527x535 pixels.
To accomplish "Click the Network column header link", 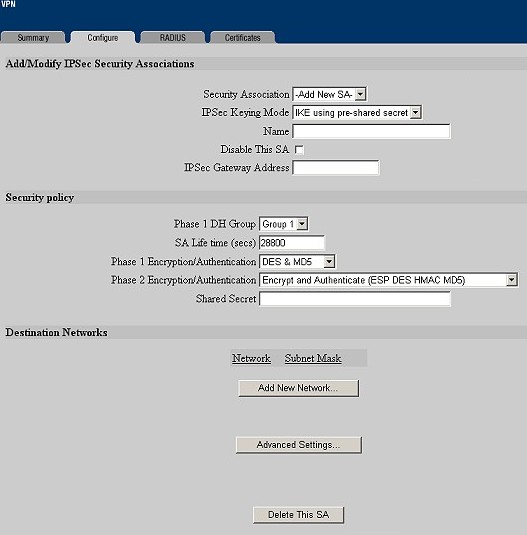I will coord(251,358).
